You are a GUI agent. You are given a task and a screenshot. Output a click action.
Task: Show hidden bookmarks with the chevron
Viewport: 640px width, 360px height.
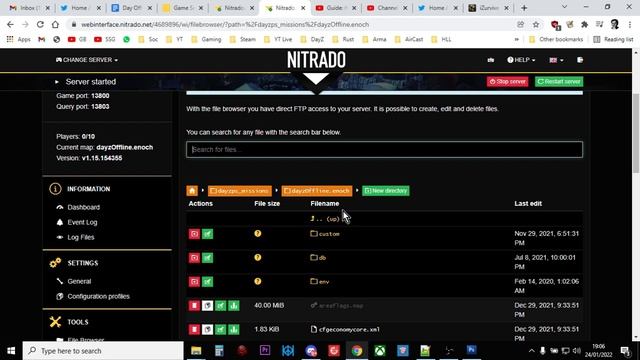[517, 40]
